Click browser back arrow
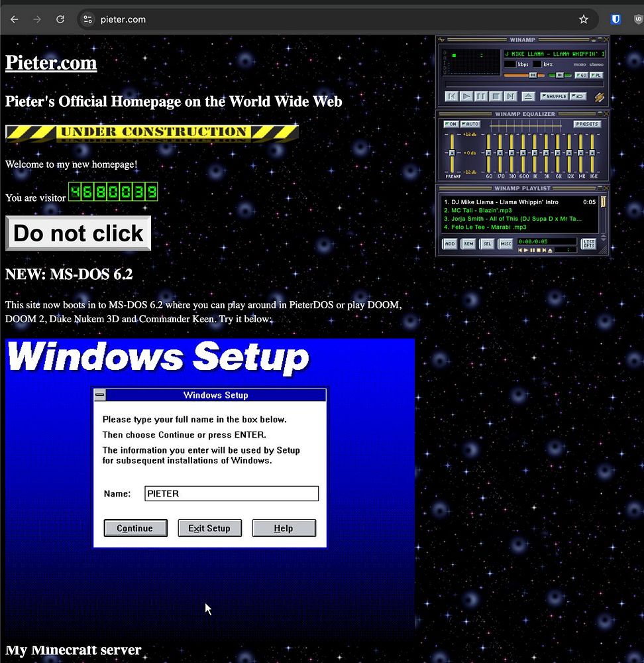644x663 pixels. 15,19
